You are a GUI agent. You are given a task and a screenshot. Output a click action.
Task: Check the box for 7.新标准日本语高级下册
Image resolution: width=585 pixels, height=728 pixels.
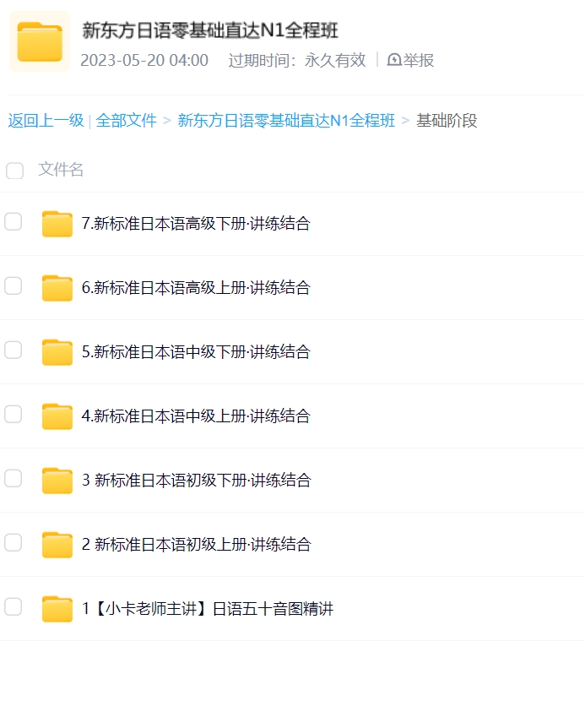coord(14,222)
